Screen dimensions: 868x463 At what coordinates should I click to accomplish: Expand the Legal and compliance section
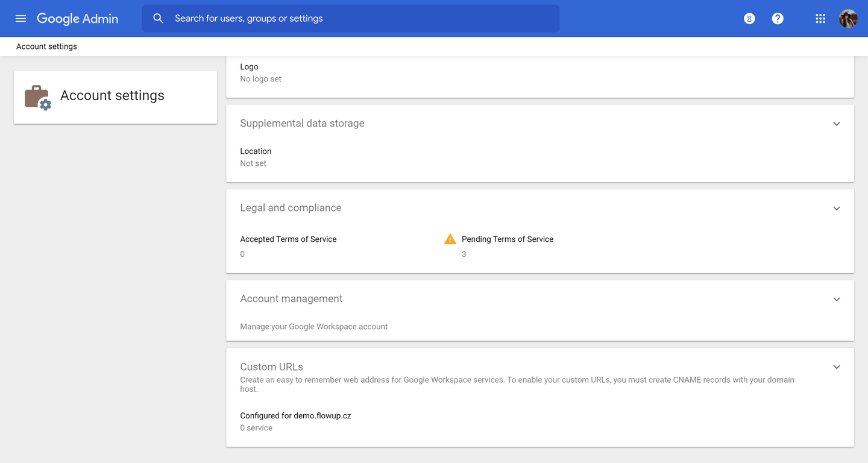(837, 208)
